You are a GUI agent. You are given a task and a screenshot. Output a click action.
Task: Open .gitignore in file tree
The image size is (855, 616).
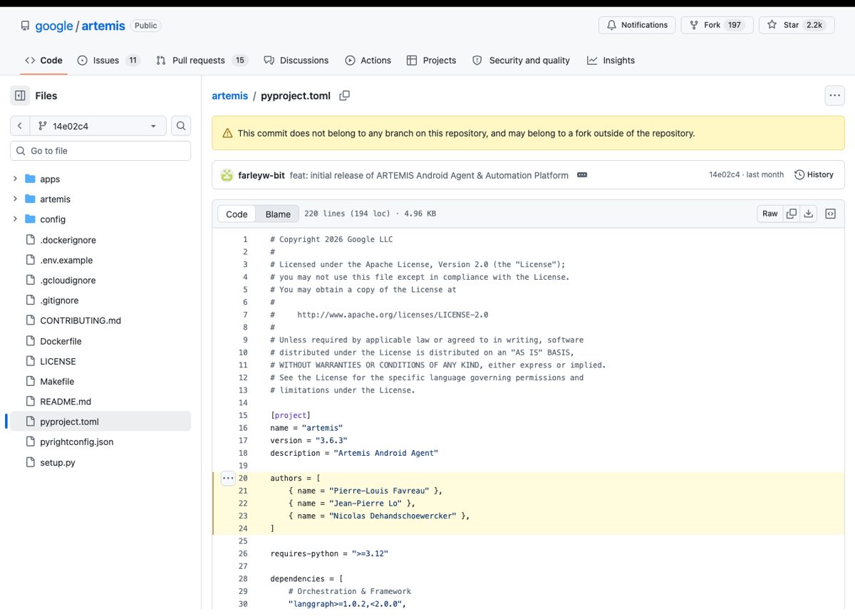59,301
